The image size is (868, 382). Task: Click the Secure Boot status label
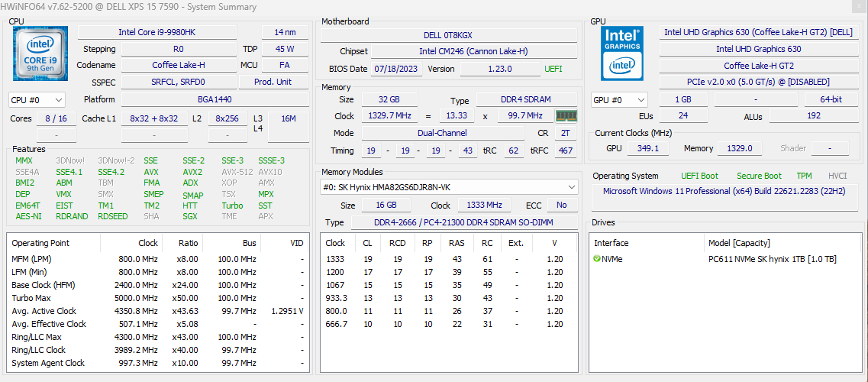[759, 176]
